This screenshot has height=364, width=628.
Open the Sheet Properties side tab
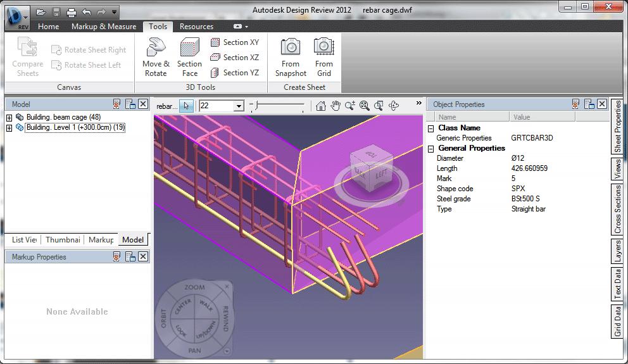[x=617, y=126]
